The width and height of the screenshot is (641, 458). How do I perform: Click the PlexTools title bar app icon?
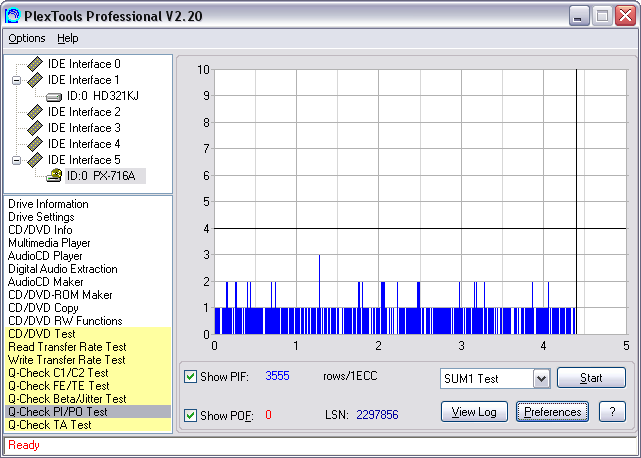[12, 16]
